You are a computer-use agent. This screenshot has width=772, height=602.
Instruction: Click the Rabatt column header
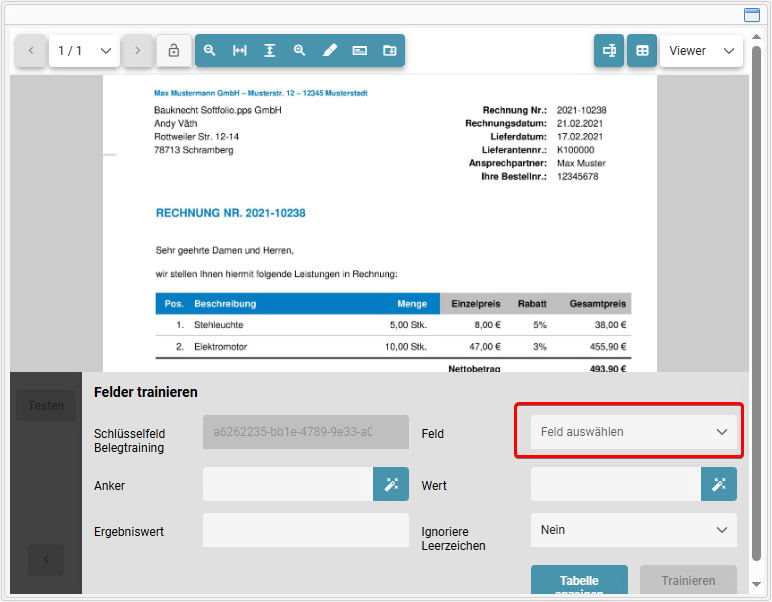[532, 304]
